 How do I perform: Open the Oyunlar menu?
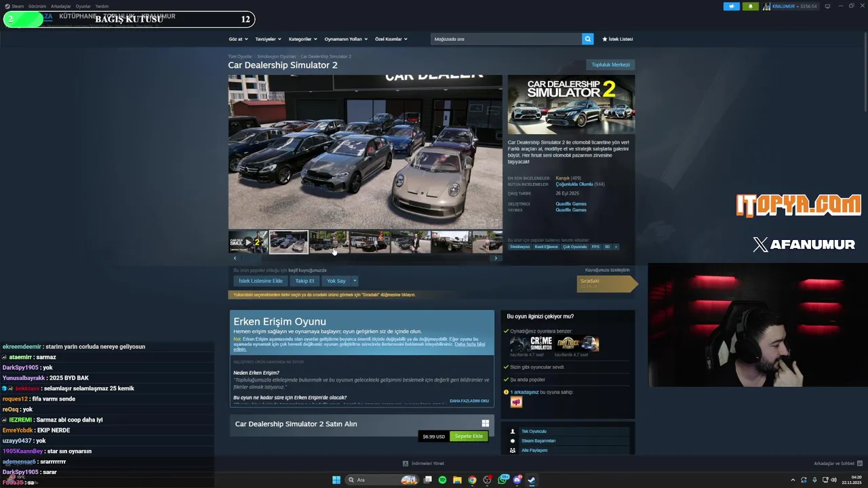[x=83, y=6]
